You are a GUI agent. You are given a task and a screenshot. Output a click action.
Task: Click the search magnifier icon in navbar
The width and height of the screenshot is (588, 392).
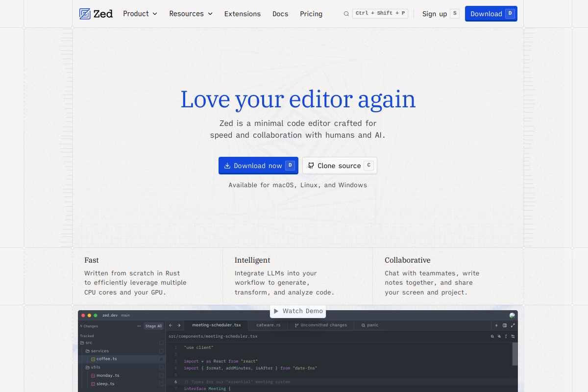click(x=346, y=14)
